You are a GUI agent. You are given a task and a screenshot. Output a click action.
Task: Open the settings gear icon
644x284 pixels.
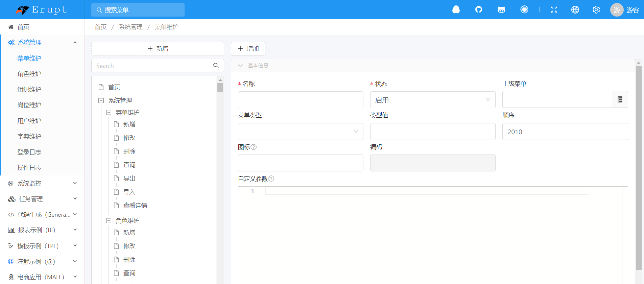tap(596, 9)
